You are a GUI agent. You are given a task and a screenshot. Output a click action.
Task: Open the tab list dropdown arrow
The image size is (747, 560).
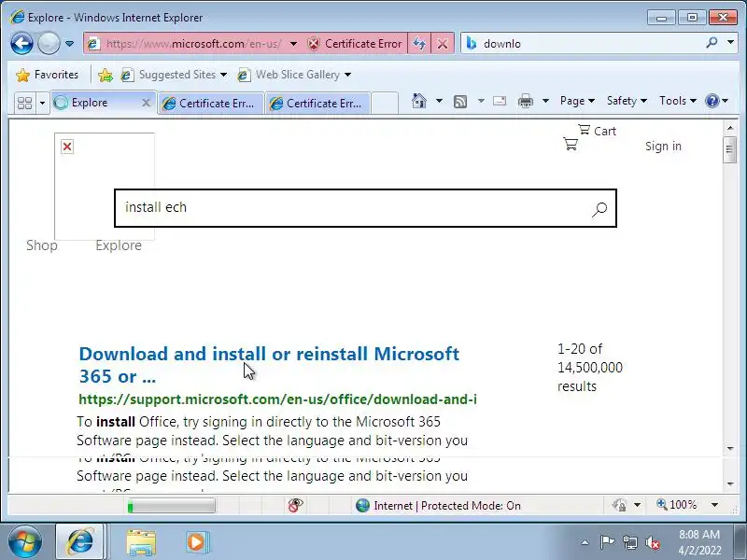(42, 103)
